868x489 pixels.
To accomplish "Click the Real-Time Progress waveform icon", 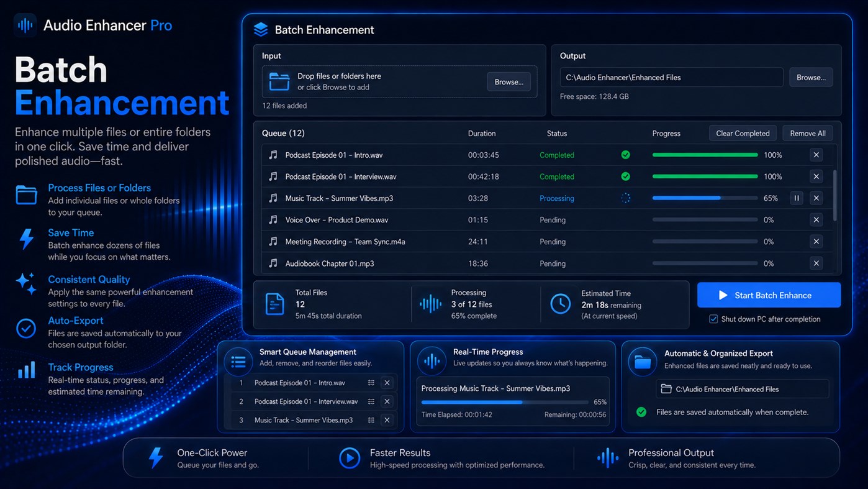I will tap(432, 362).
